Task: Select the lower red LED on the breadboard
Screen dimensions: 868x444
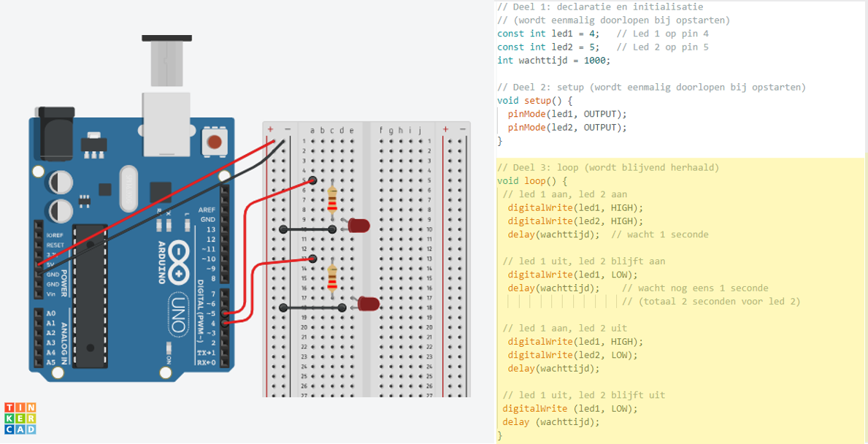Action: pyautogui.click(x=368, y=304)
